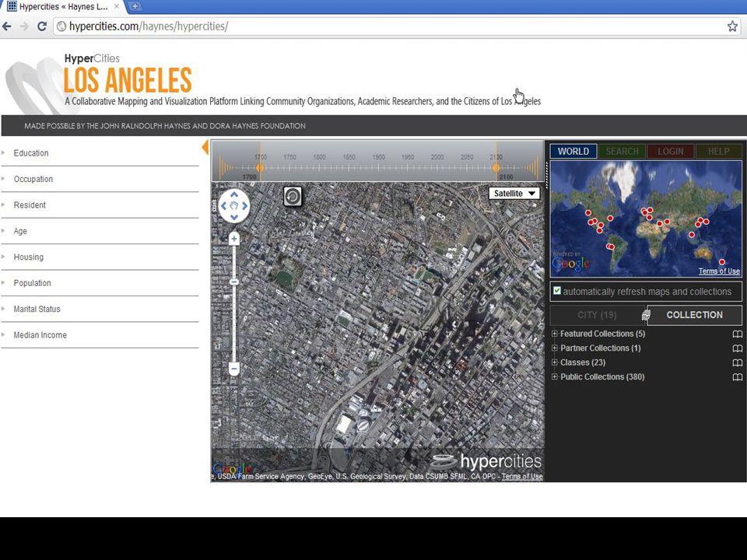The width and height of the screenshot is (747, 560).
Task: Switch to the WORLD tab
Action: (573, 152)
